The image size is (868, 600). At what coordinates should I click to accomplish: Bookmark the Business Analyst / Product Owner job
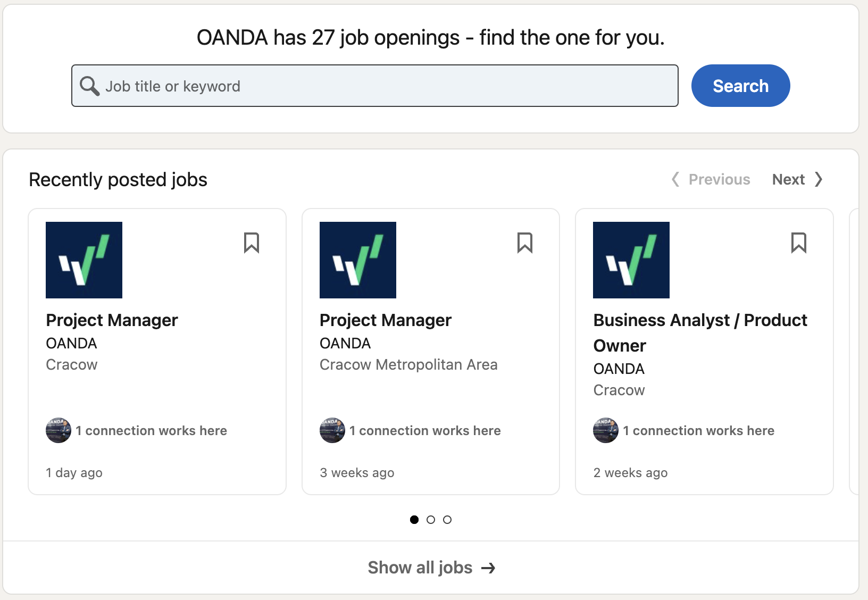(799, 243)
